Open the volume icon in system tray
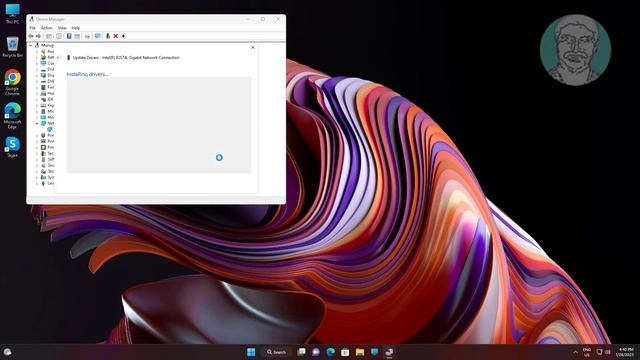Screen dimensions: 640x360 [x=608, y=352]
